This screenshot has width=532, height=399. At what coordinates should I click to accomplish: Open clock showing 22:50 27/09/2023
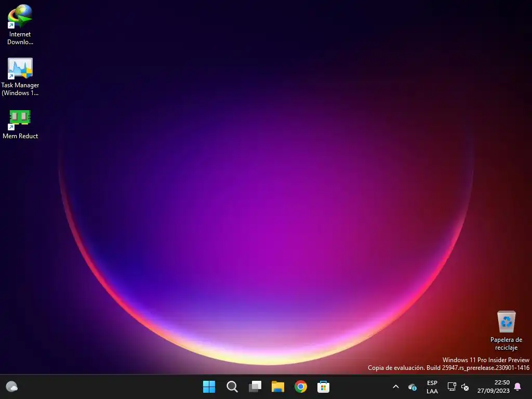coord(494,387)
